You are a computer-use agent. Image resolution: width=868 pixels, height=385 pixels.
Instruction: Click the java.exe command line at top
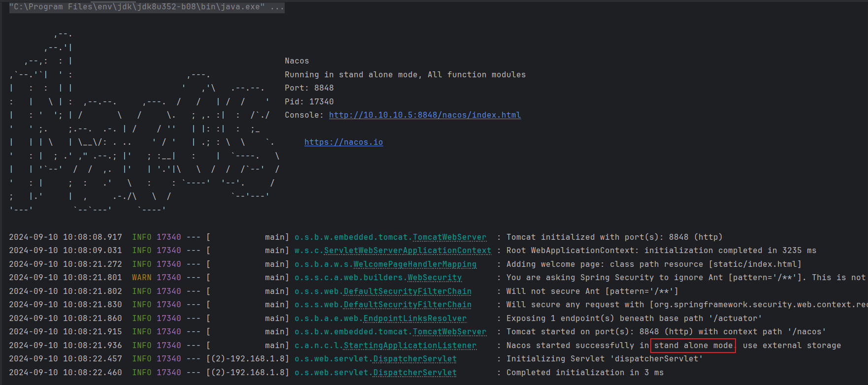[146, 7]
